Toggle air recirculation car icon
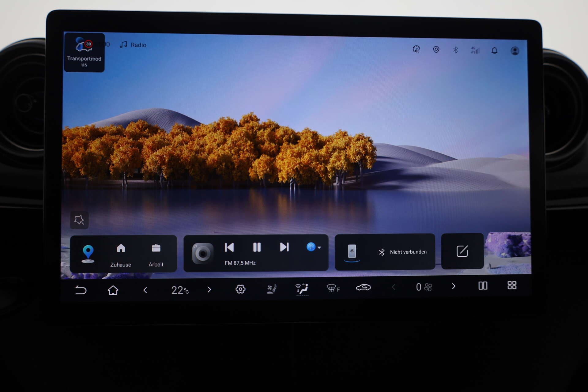 (363, 287)
